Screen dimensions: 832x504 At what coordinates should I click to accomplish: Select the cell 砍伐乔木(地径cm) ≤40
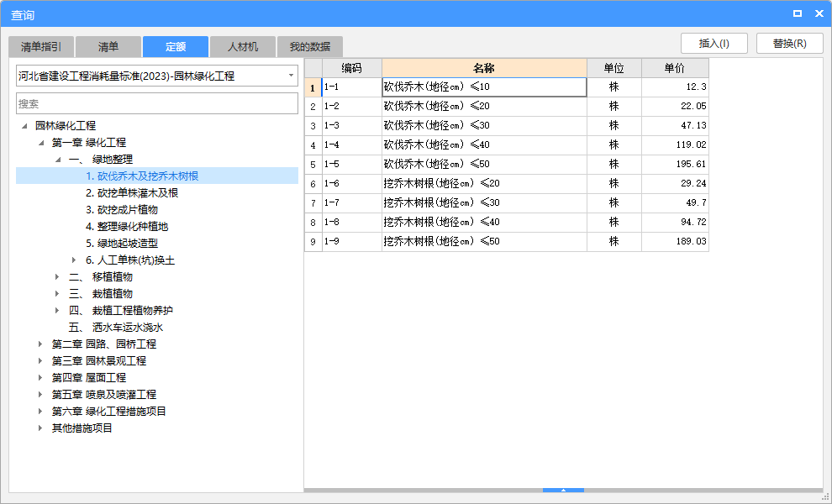484,144
